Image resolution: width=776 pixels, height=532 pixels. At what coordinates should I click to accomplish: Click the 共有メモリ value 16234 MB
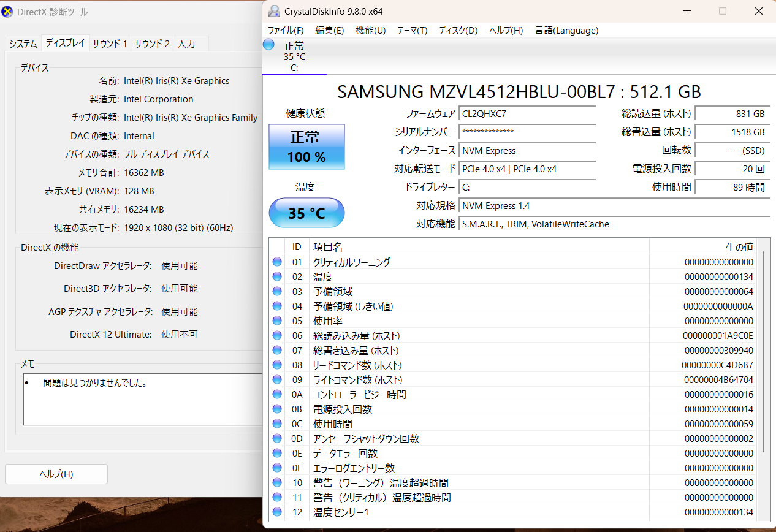pos(144,209)
